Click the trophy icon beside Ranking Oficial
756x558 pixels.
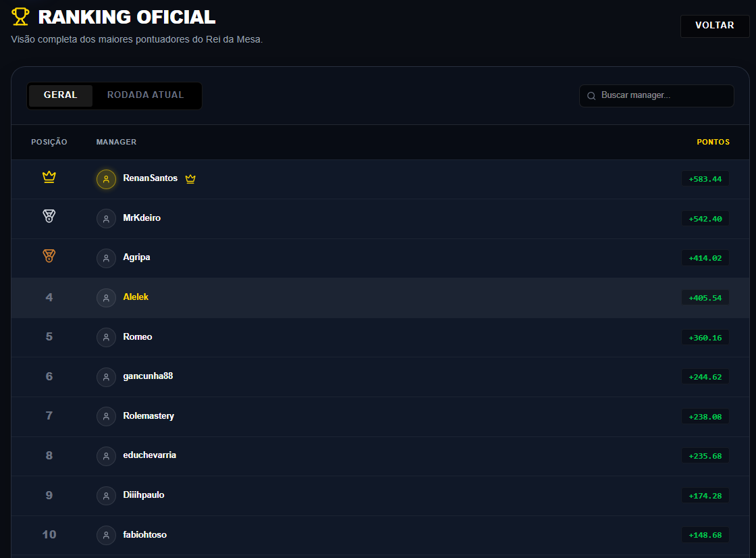coord(20,17)
